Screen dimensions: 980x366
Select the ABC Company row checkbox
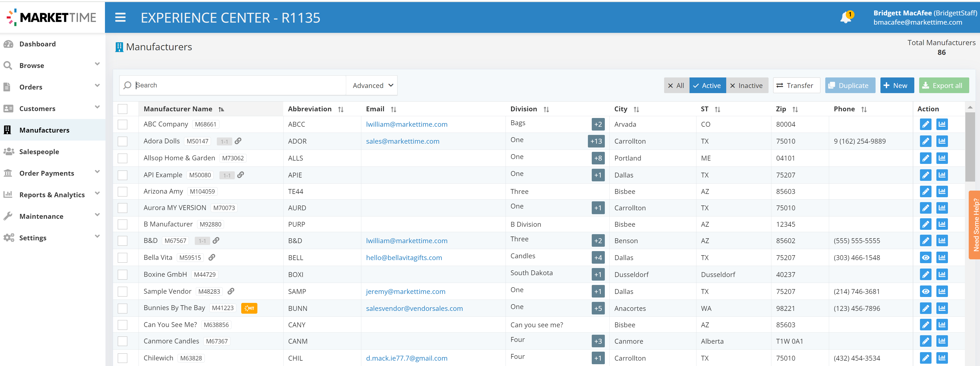coord(122,124)
